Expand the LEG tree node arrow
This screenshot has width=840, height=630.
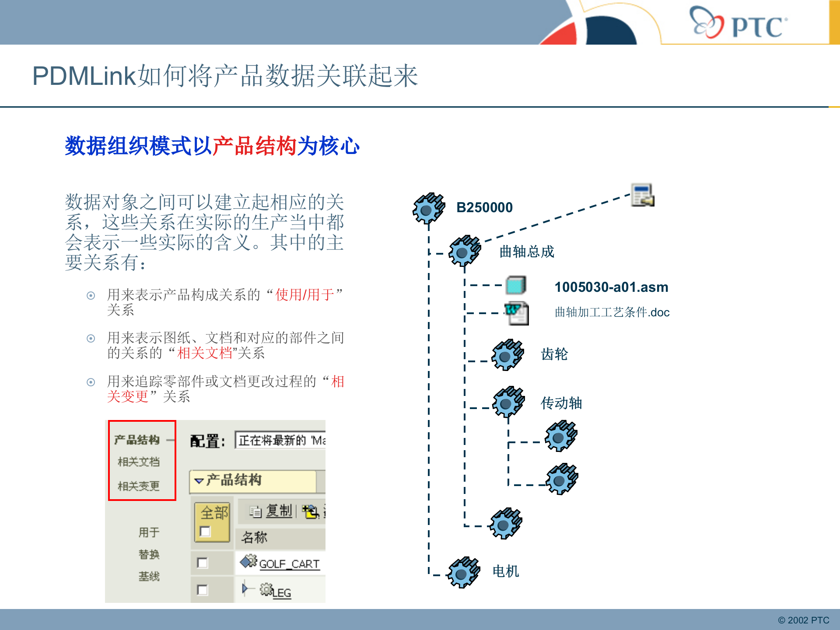click(245, 590)
